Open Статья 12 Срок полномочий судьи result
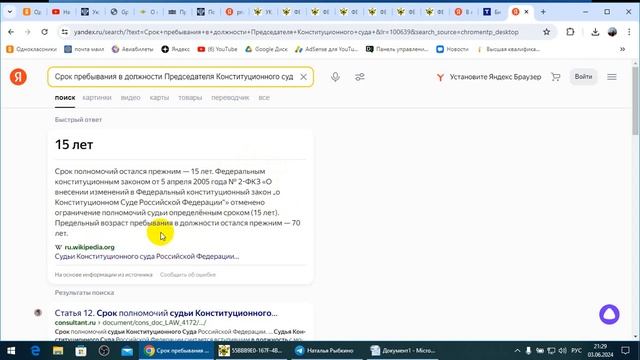The width and height of the screenshot is (640, 360). click(x=166, y=313)
